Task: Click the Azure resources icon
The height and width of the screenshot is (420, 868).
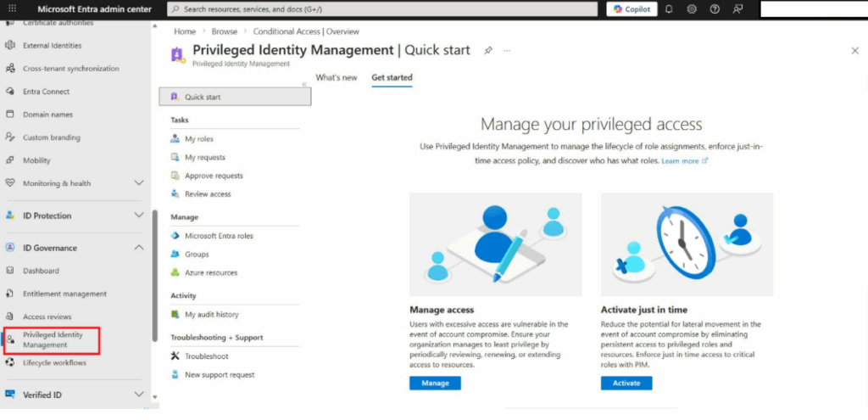Action: (175, 272)
